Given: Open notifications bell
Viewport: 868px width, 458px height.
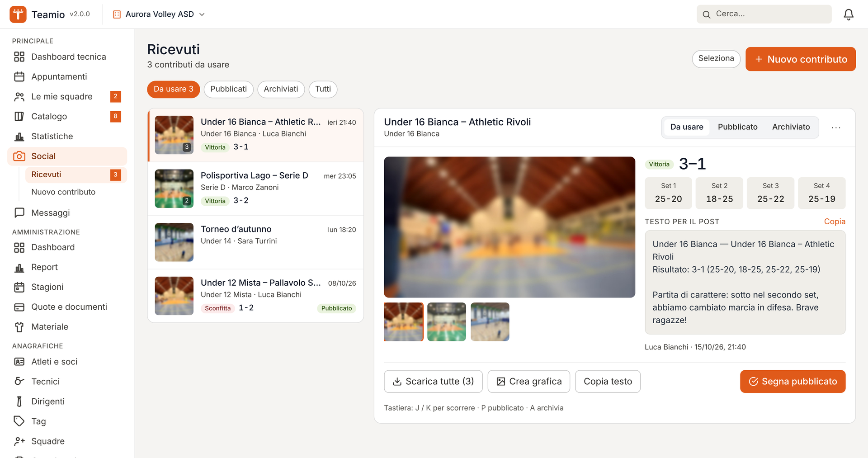Looking at the screenshot, I should [x=849, y=14].
